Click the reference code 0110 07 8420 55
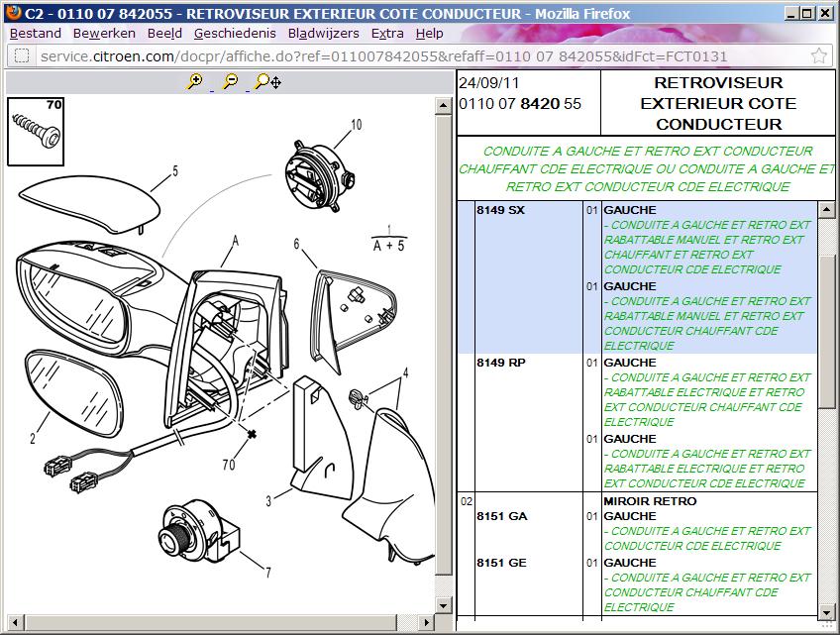840x635 pixels. click(x=520, y=104)
